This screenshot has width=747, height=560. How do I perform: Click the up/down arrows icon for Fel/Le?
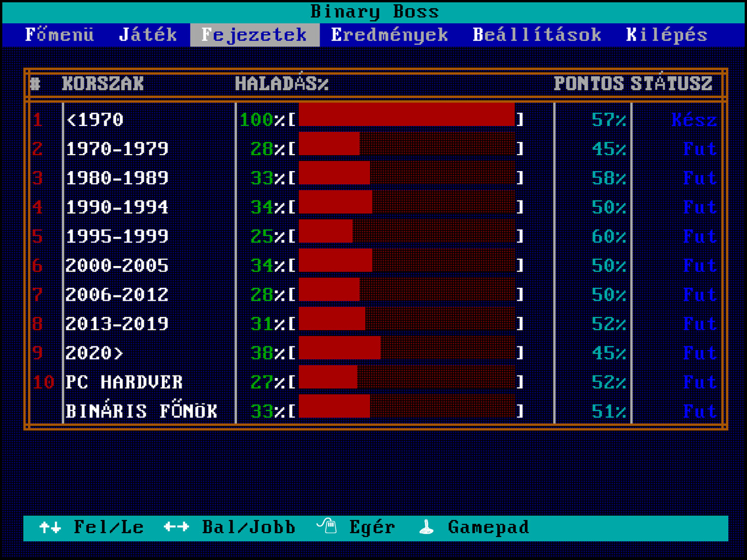(50, 527)
